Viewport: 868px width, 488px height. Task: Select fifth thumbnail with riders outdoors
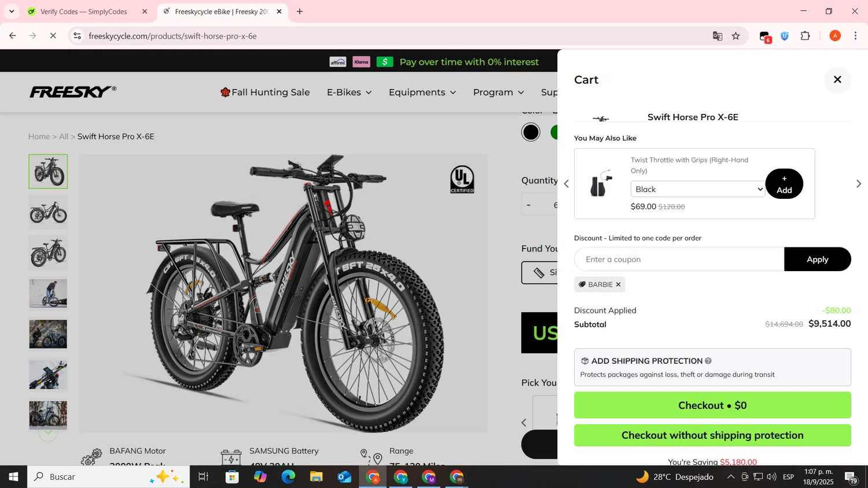(x=48, y=334)
